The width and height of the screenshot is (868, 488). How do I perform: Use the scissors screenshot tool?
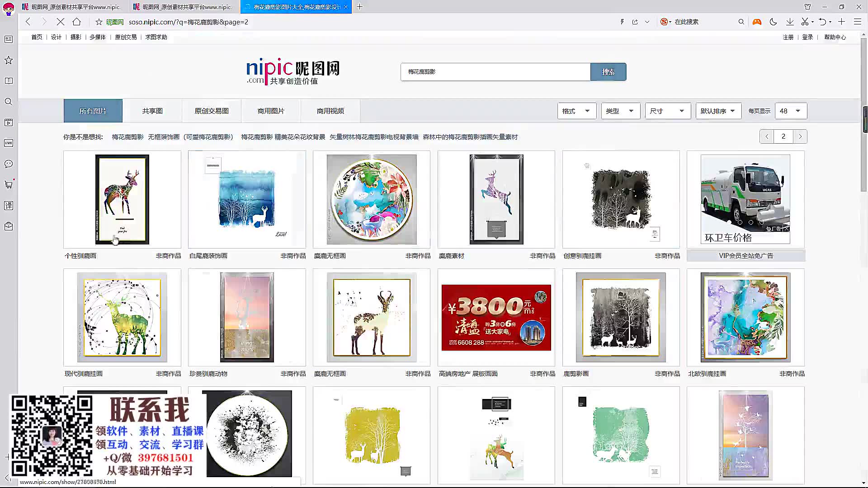[x=806, y=21]
